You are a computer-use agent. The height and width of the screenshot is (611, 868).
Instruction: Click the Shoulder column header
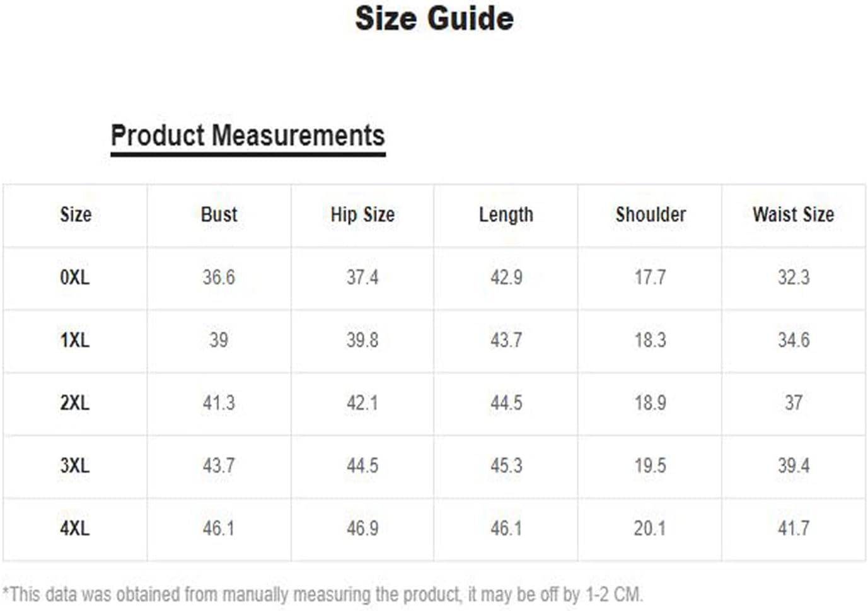click(x=651, y=214)
